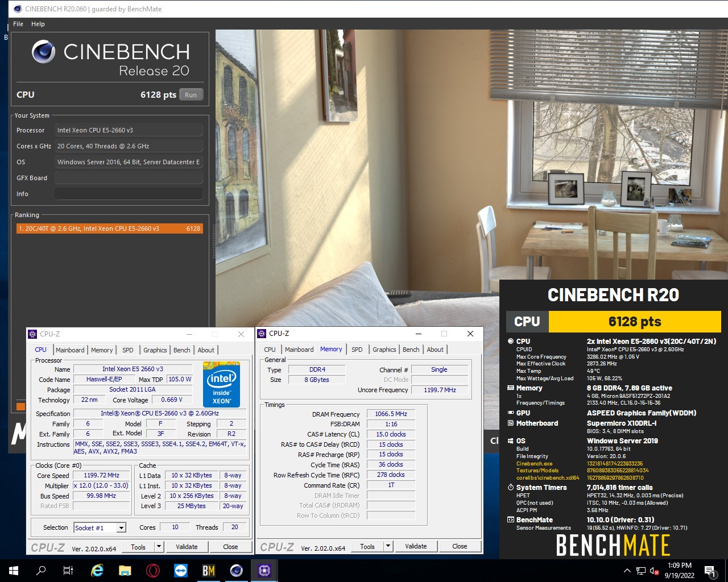
Task: Show hidden system tray icons
Action: point(627,571)
